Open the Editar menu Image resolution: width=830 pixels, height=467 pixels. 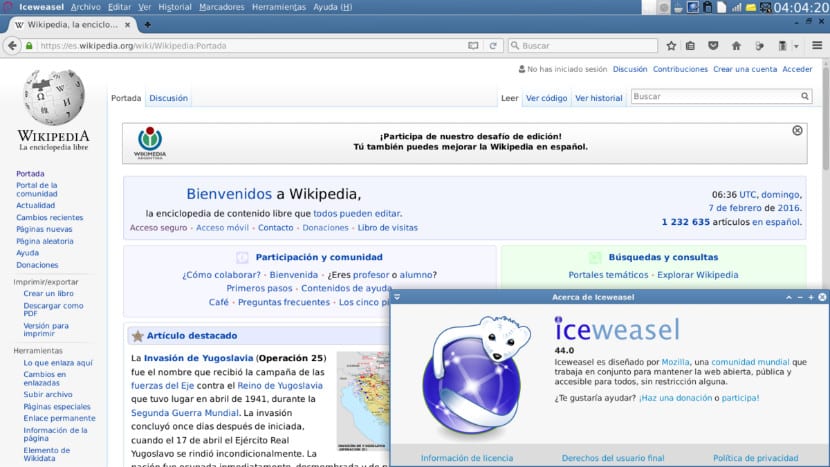point(119,7)
